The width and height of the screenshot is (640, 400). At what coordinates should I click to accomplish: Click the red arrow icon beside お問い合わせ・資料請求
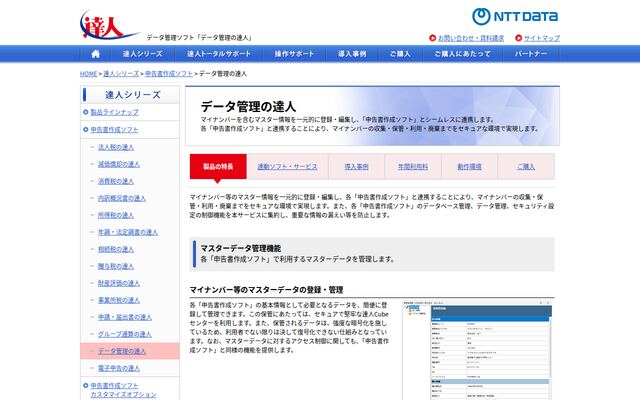pos(433,38)
